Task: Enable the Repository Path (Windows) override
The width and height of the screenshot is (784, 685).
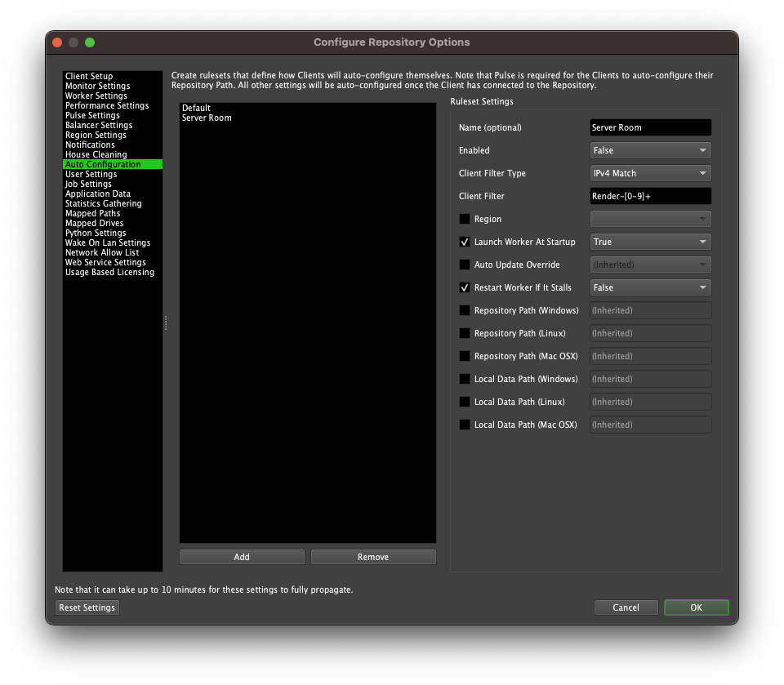Action: click(x=465, y=310)
